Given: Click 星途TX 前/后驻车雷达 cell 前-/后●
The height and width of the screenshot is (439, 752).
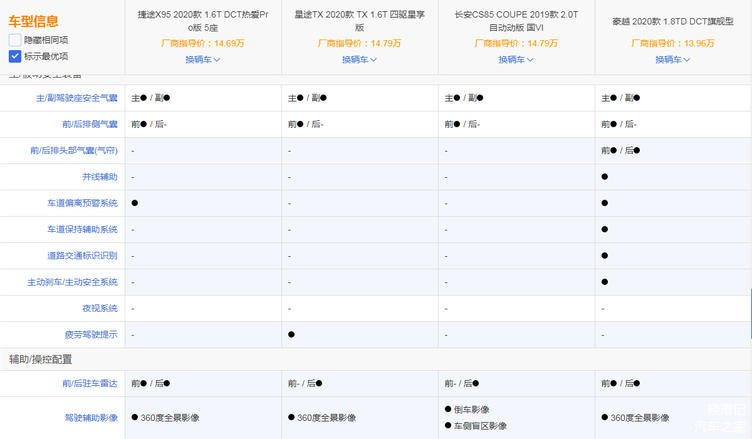Looking at the screenshot, I should pos(306,383).
